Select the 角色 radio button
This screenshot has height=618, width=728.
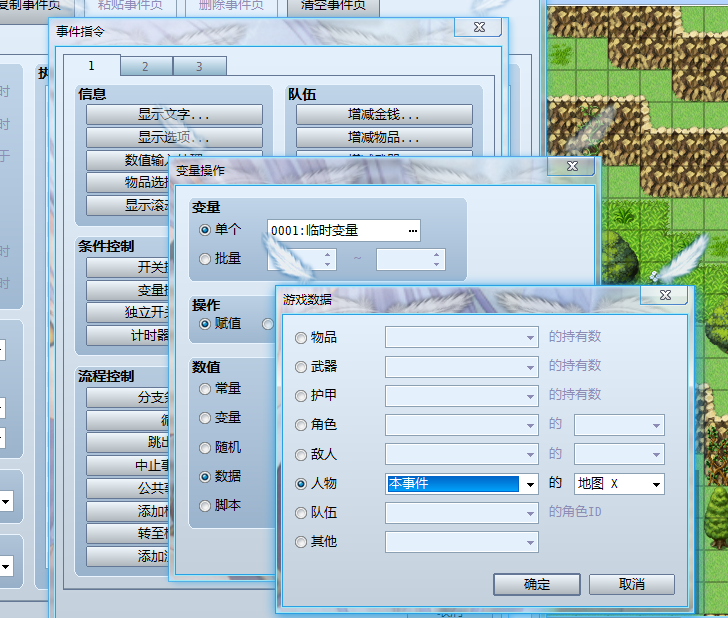click(301, 425)
